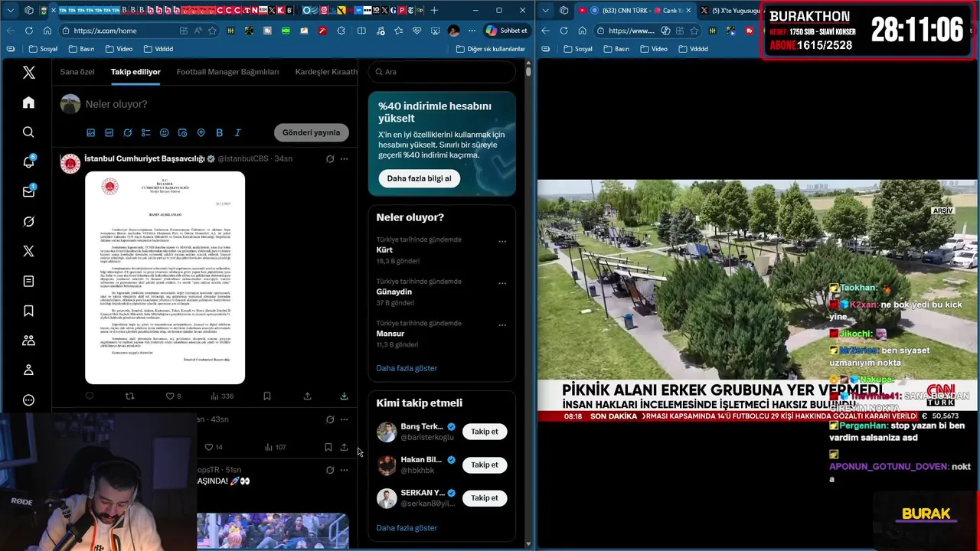Open tab actions chevron in left browser window
The width and height of the screenshot is (980, 551).
pos(10,10)
